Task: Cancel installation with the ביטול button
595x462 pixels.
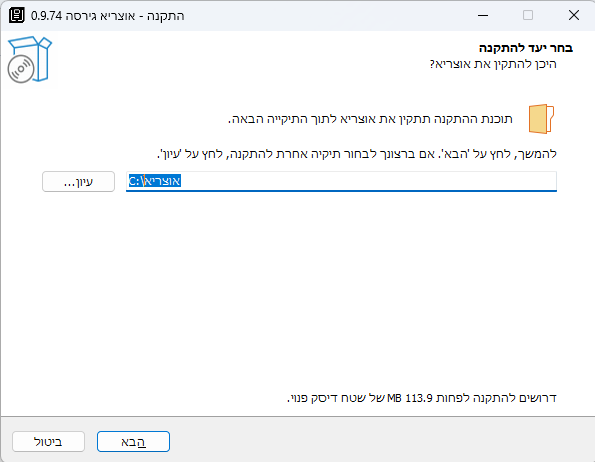Action: (x=48, y=442)
